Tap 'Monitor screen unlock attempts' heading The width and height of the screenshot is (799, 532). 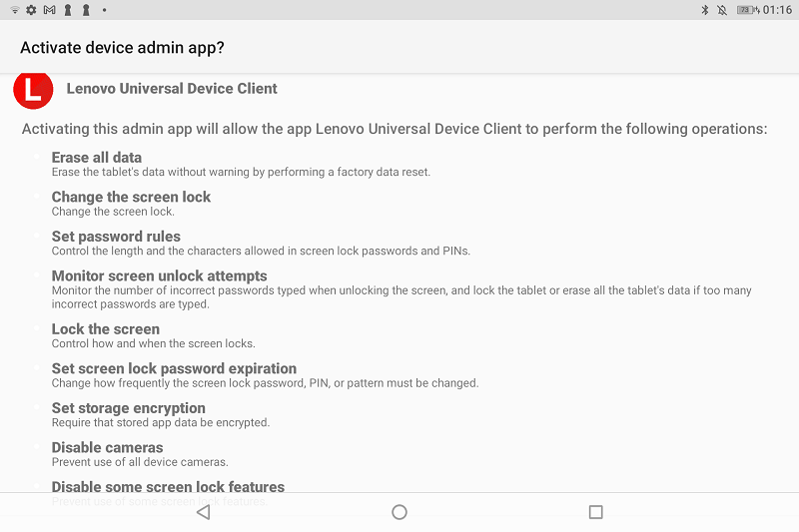click(x=160, y=275)
